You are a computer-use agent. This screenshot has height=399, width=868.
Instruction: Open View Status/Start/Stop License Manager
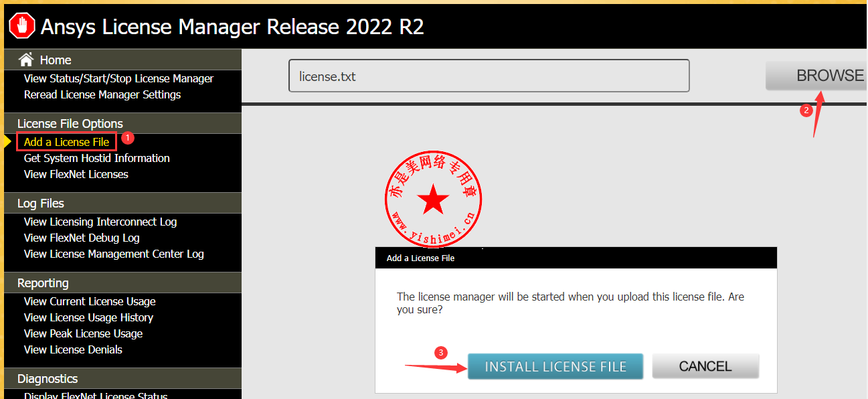pyautogui.click(x=118, y=78)
